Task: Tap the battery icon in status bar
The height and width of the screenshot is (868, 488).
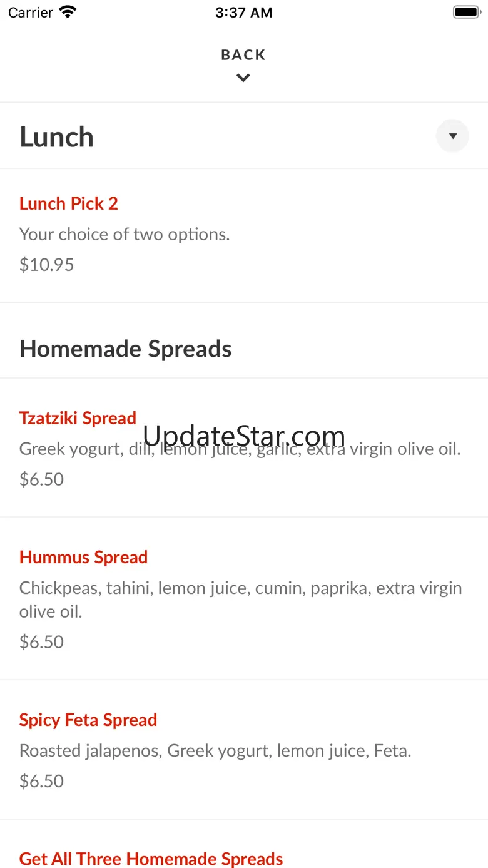Action: [465, 12]
